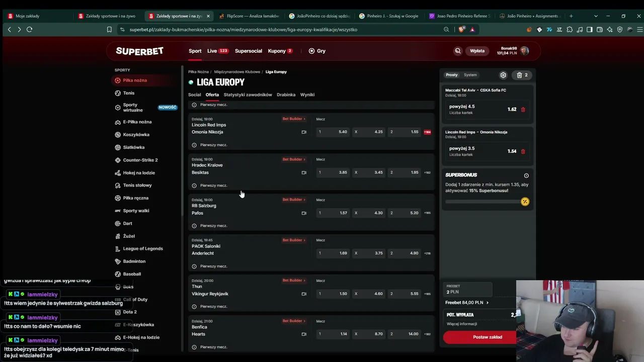Open live stream icon for Thun match
This screenshot has height=362, width=644.
pos(304,294)
